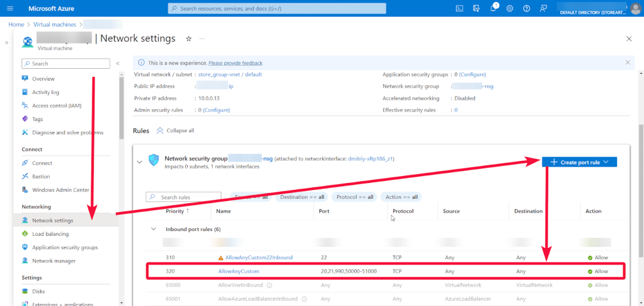Screen dimensions: 644x306
Task: Open Cloud Shell from the top bar
Action: (x=460, y=8)
